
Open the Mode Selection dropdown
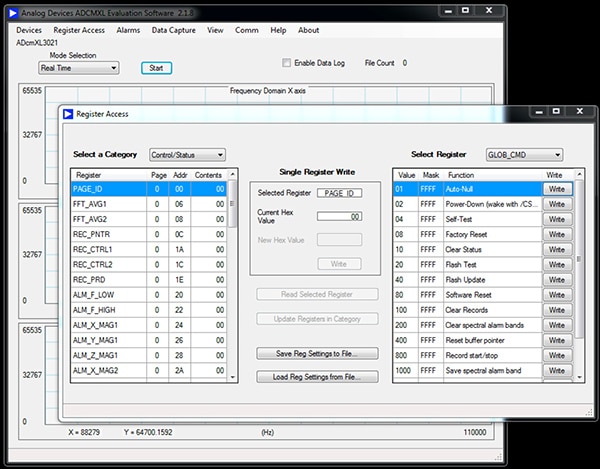(x=78, y=68)
